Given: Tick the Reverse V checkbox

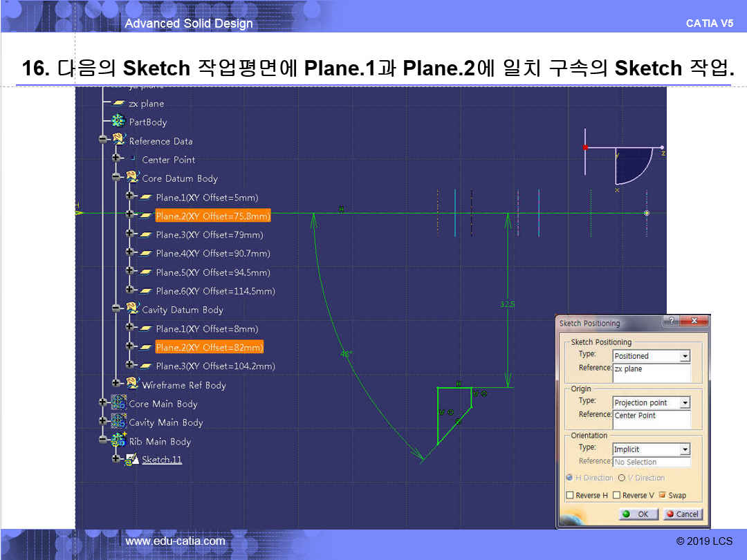Looking at the screenshot, I should tap(617, 496).
